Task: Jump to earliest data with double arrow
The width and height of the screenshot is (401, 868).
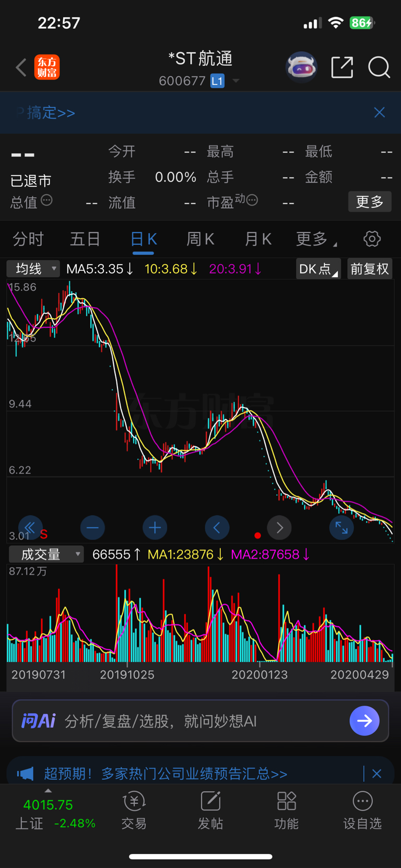Action: point(30,528)
